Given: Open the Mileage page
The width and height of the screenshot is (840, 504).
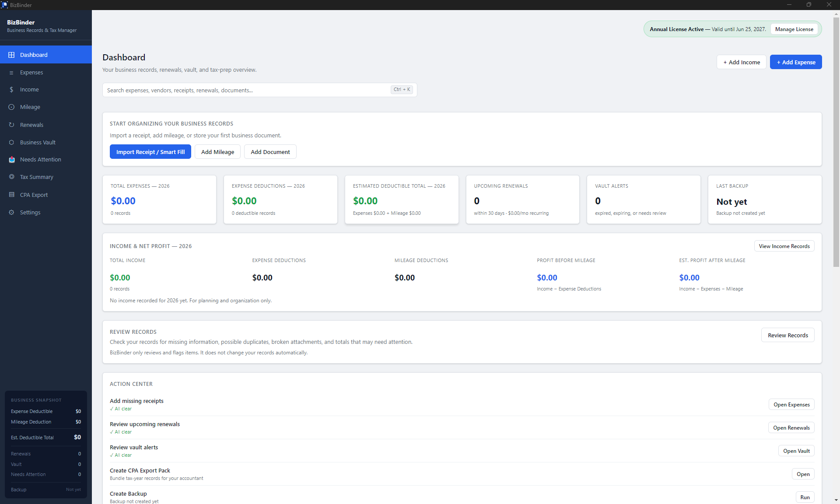Looking at the screenshot, I should [46, 107].
